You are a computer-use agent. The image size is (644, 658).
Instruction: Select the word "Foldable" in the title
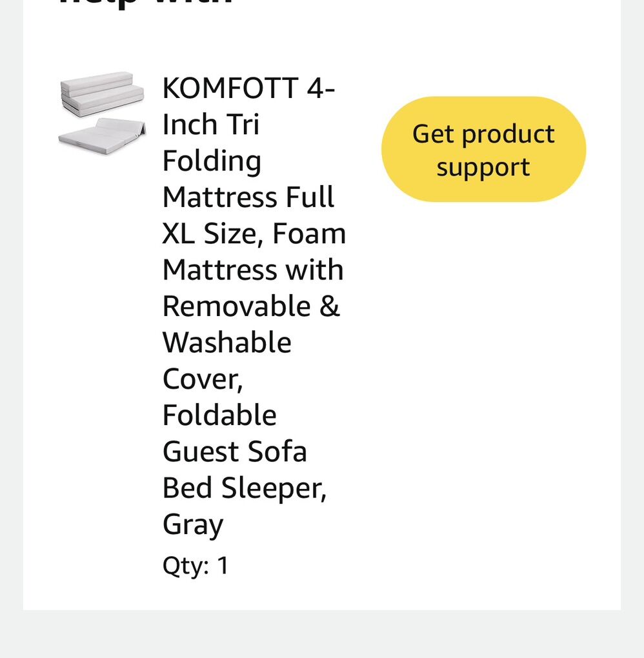(x=219, y=415)
